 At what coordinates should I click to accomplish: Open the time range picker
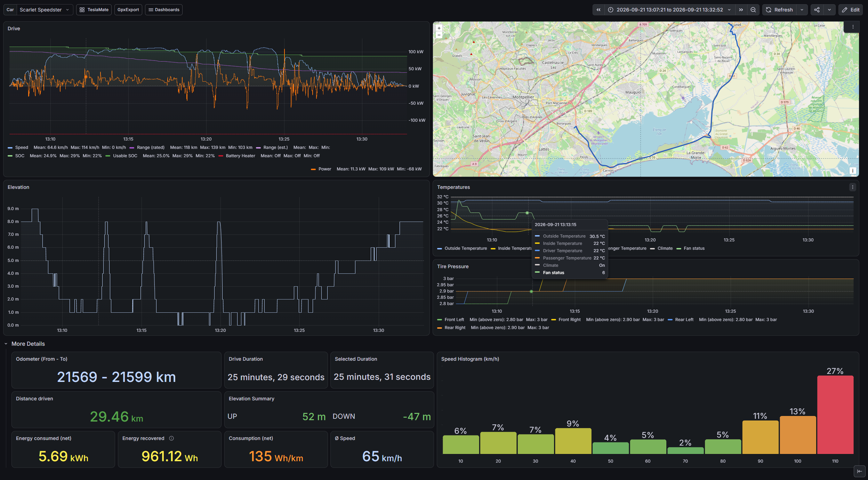(x=669, y=10)
